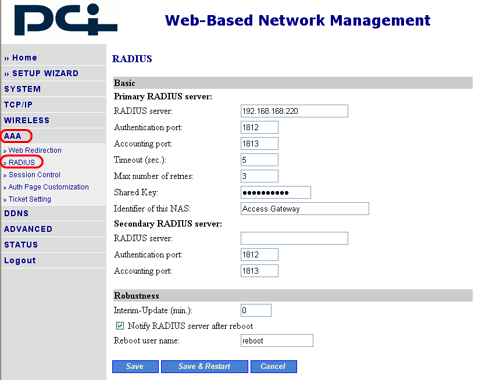Open the ADVANCED menu section

point(28,229)
